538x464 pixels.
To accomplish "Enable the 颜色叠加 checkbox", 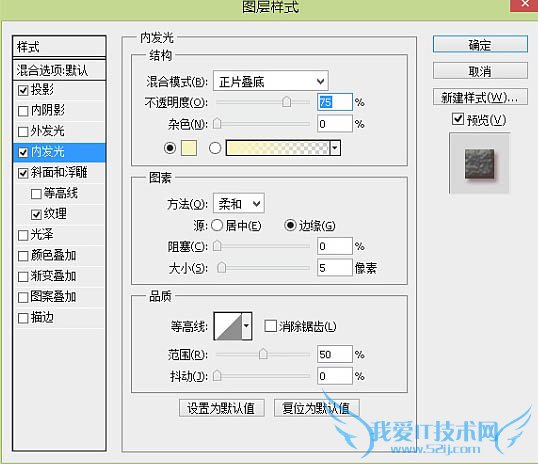I will click(x=23, y=256).
